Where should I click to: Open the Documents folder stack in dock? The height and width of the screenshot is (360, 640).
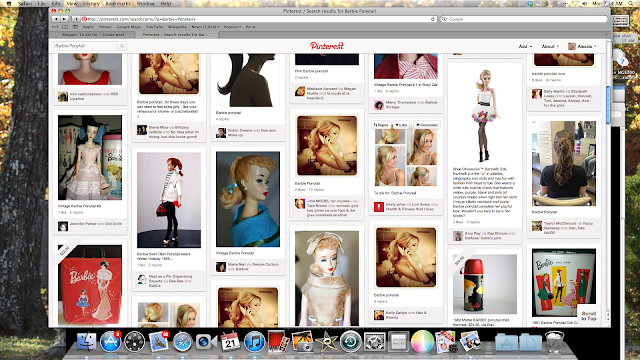[530, 342]
